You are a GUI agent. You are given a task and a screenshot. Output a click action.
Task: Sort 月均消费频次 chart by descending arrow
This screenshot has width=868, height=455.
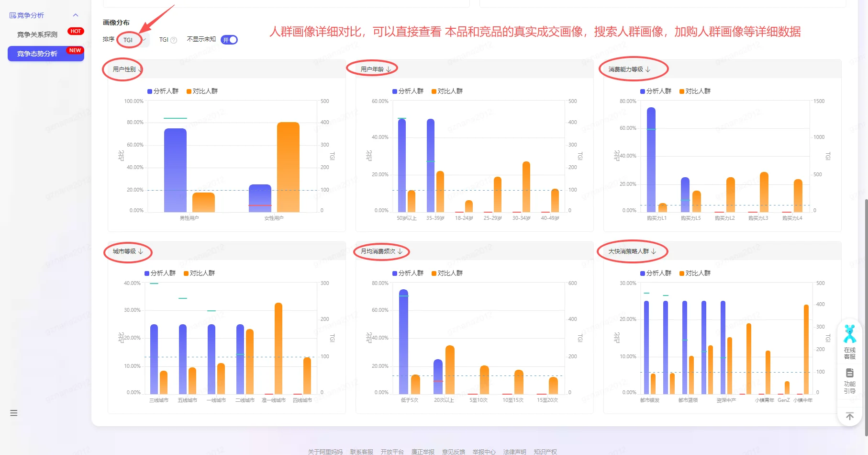pos(401,251)
